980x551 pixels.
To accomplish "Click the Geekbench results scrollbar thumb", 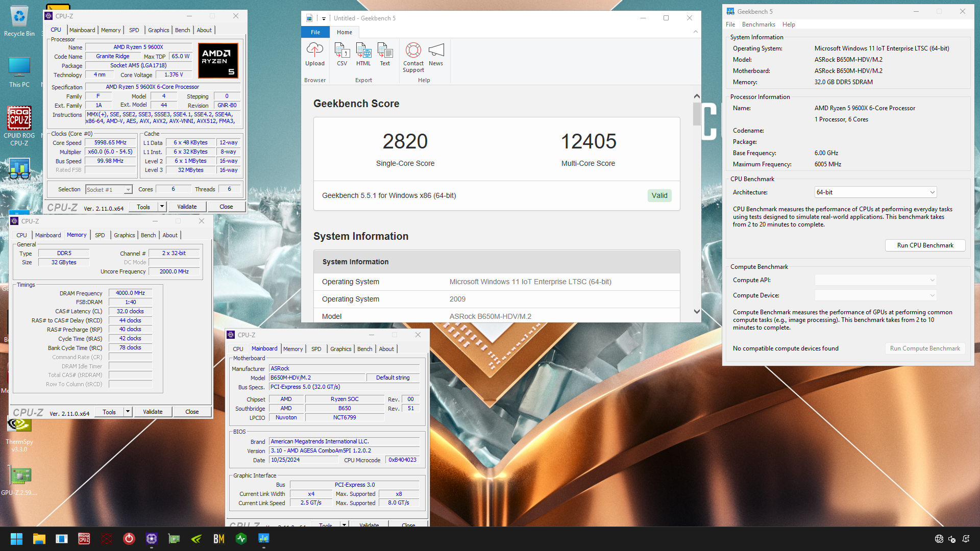I will click(697, 114).
